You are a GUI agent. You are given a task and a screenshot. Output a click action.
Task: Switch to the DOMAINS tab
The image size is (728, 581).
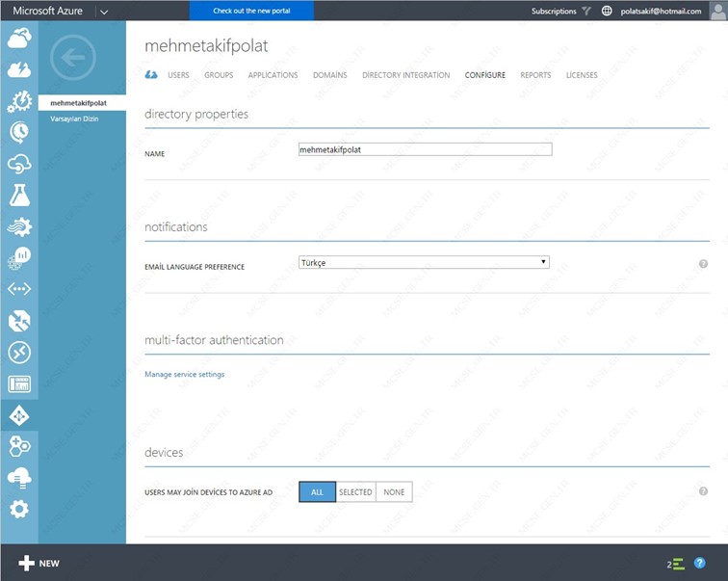[330, 75]
